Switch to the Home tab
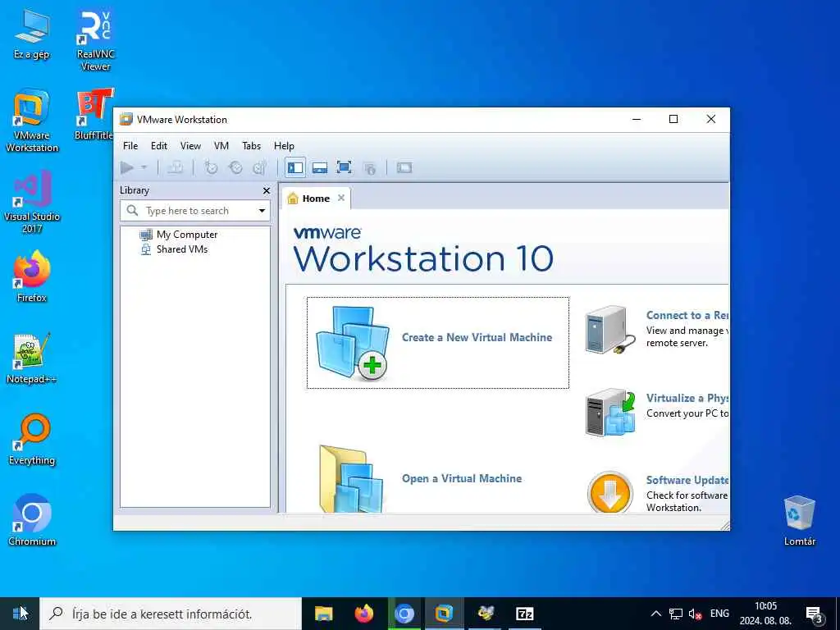Image resolution: width=840 pixels, height=630 pixels. 316,199
